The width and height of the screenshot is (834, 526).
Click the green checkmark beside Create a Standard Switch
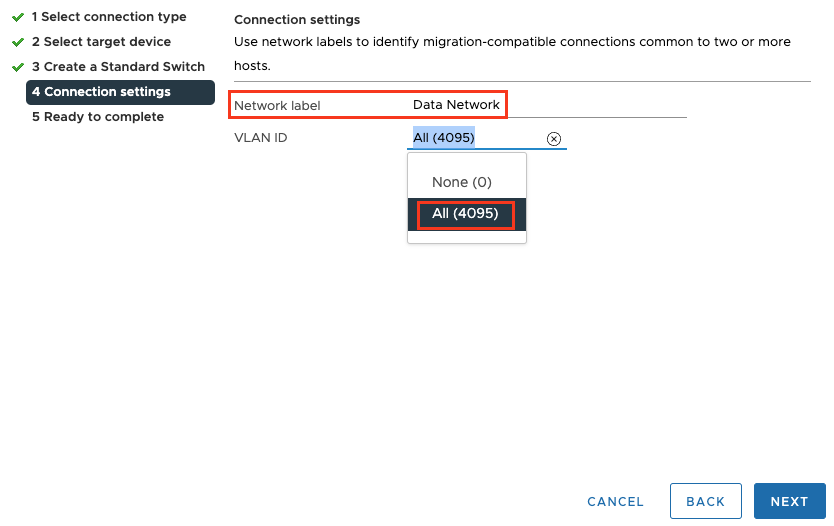point(18,67)
